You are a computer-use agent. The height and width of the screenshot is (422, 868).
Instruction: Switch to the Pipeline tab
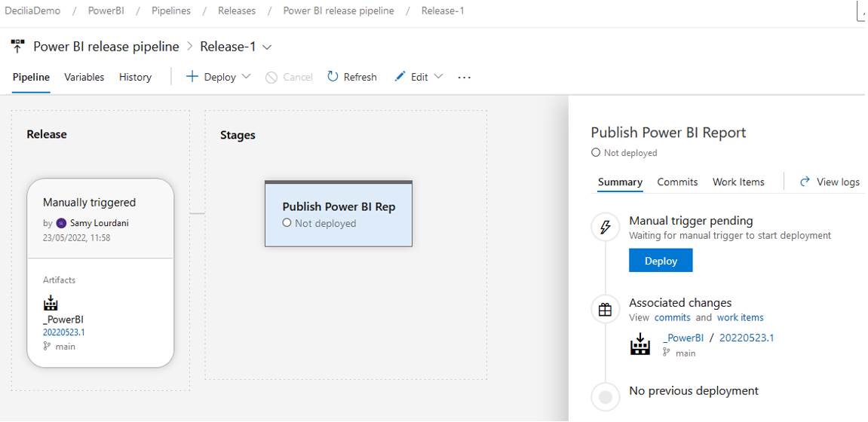[31, 77]
